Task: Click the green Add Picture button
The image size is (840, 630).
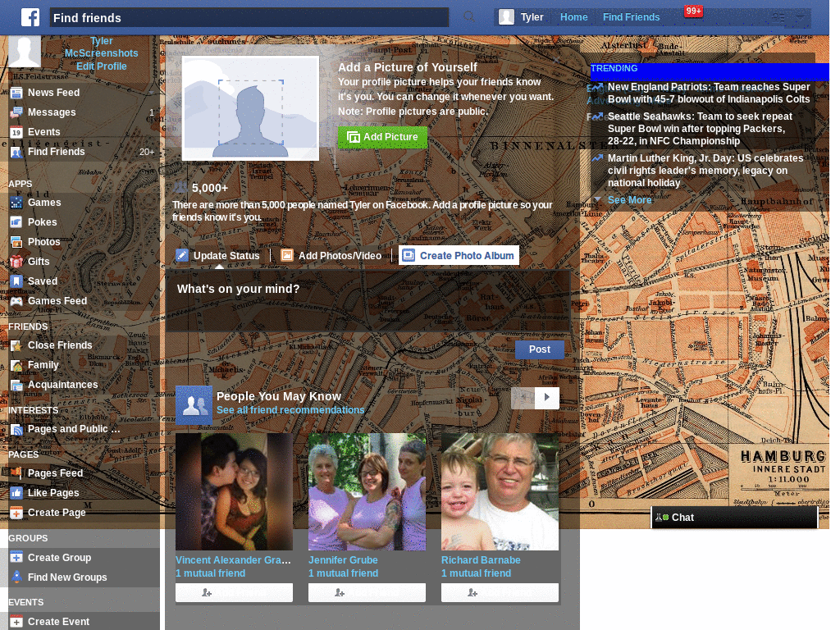Action: (x=382, y=137)
